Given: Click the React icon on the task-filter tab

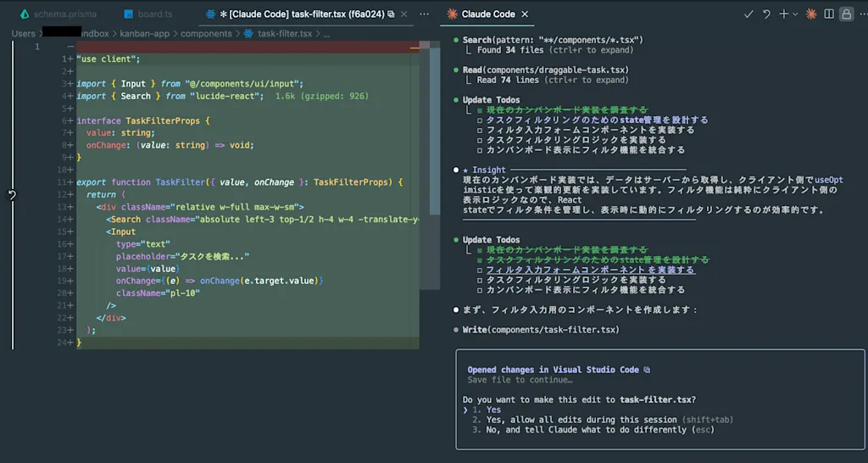Looking at the screenshot, I should pyautogui.click(x=210, y=14).
